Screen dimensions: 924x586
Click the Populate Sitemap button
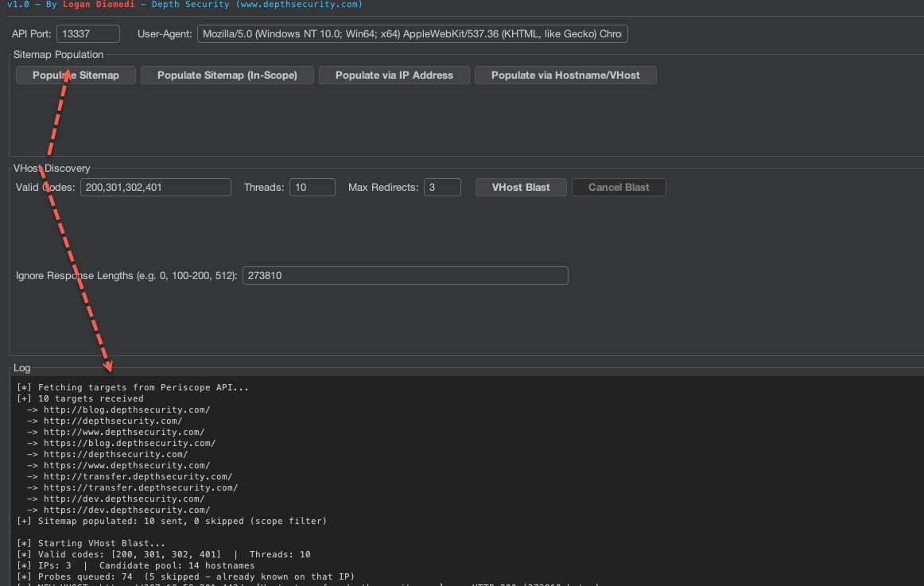[76, 76]
